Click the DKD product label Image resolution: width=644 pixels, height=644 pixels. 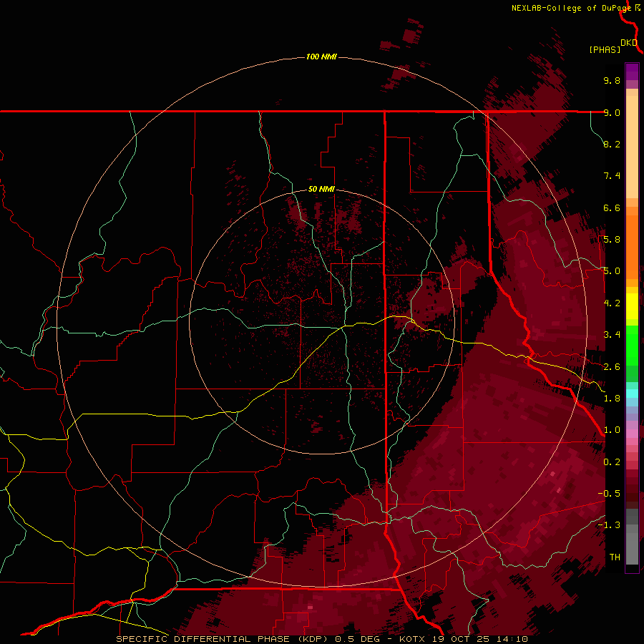pyautogui.click(x=629, y=43)
